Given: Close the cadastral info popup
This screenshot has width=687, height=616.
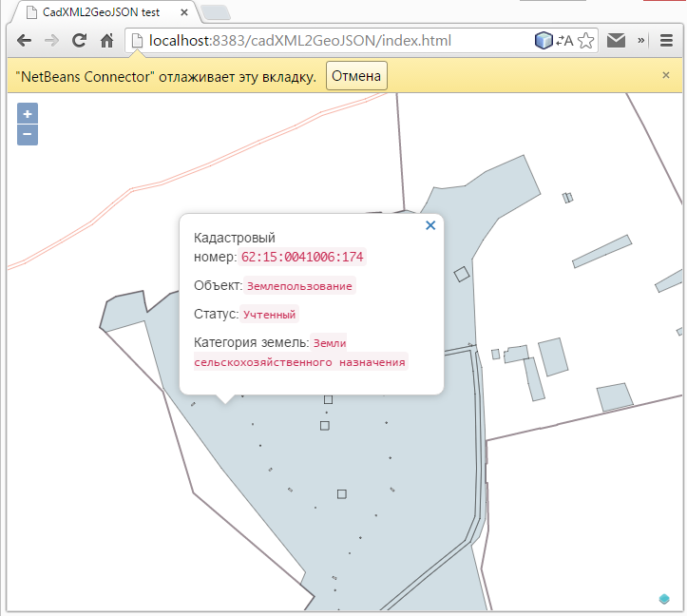Looking at the screenshot, I should 430,225.
